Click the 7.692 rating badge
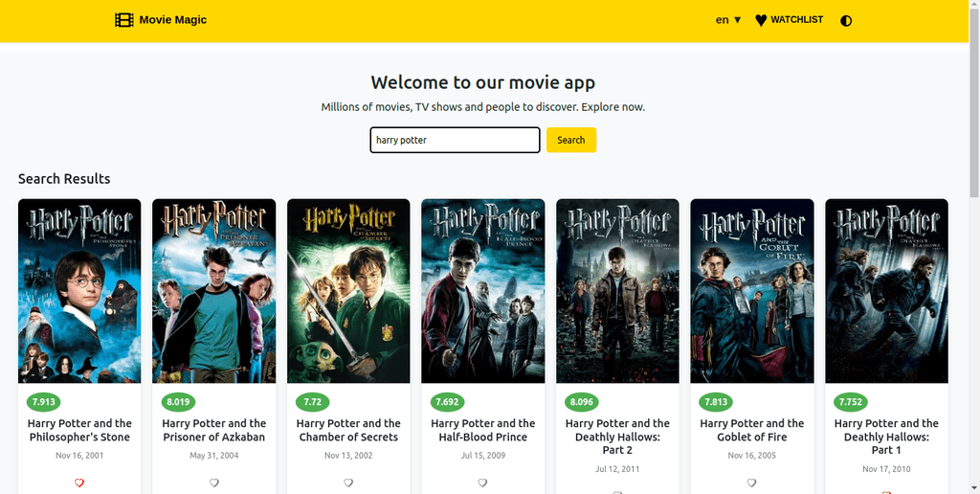 point(447,402)
